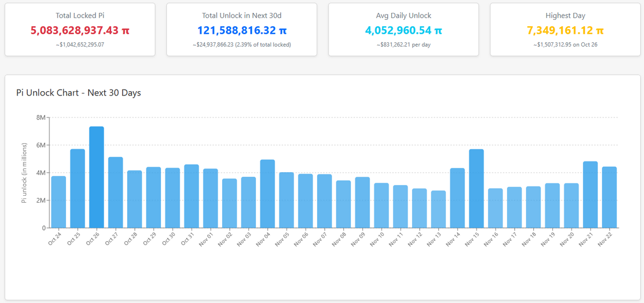This screenshot has width=644, height=303.
Task: Click the Oct 27 bar
Action: click(x=115, y=193)
